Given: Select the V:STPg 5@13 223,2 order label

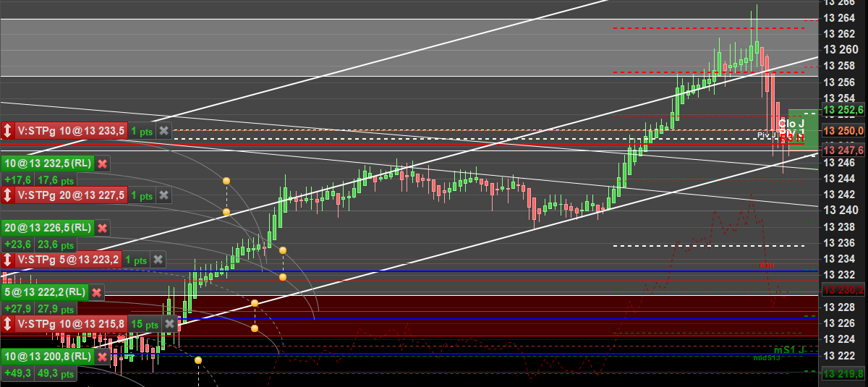Looking at the screenshot, I should click(68, 260).
